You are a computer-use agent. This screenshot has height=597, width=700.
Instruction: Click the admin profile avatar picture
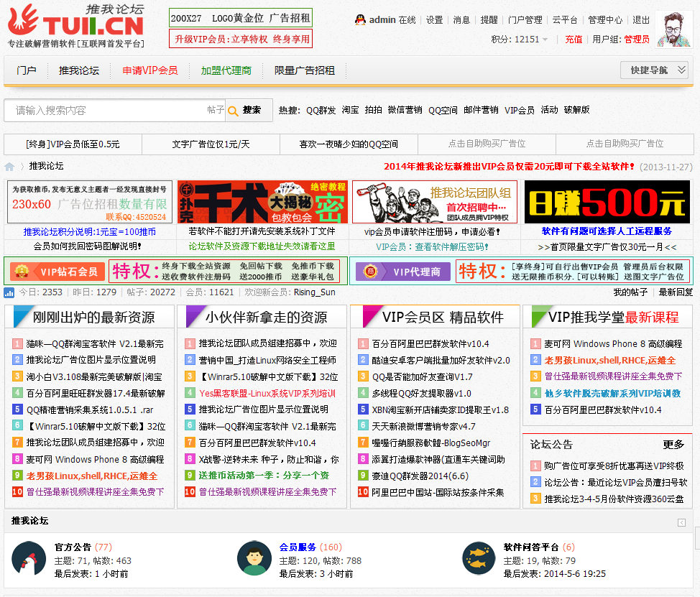[x=675, y=30]
